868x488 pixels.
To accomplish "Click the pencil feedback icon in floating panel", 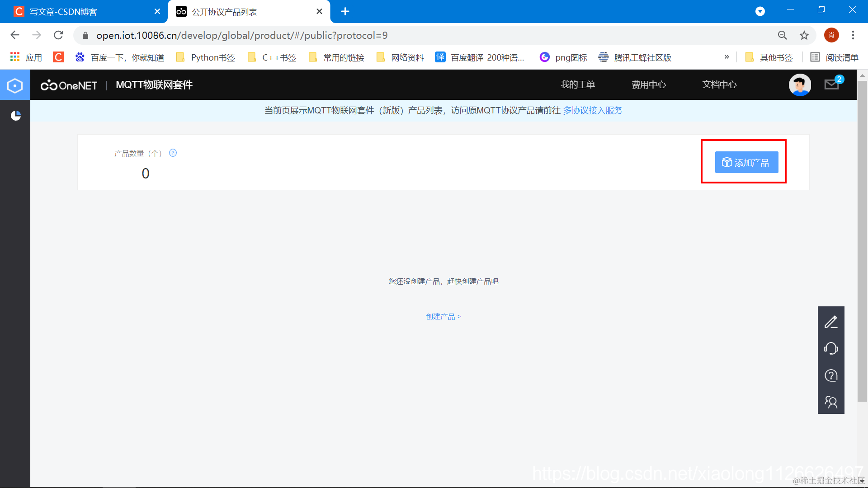I will coord(831,322).
